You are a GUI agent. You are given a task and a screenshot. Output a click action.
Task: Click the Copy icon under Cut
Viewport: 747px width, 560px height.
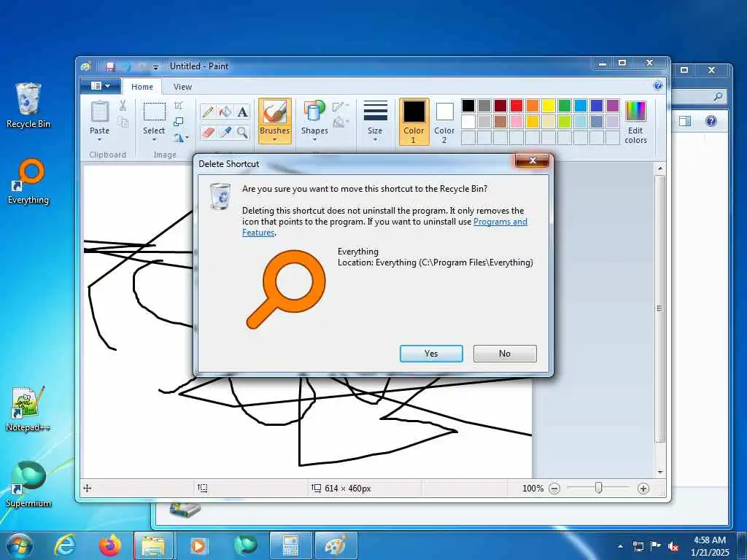123,122
